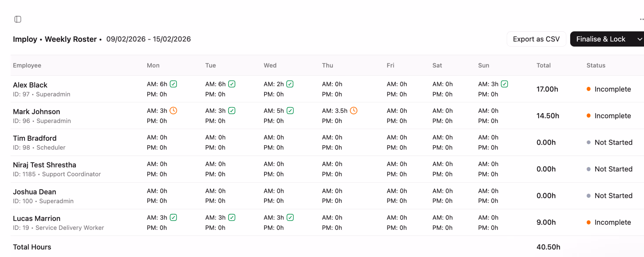The width and height of the screenshot is (644, 257).
Task: Open the more options ellipsis menu
Action: tap(642, 19)
